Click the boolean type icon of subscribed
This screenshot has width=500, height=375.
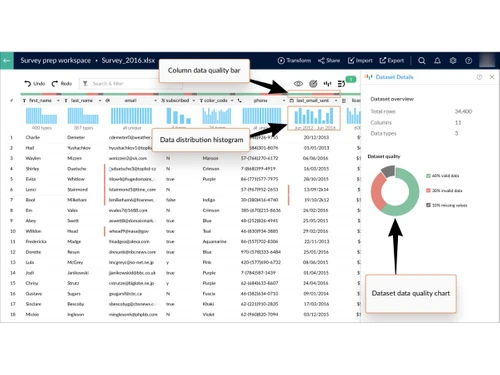point(163,100)
